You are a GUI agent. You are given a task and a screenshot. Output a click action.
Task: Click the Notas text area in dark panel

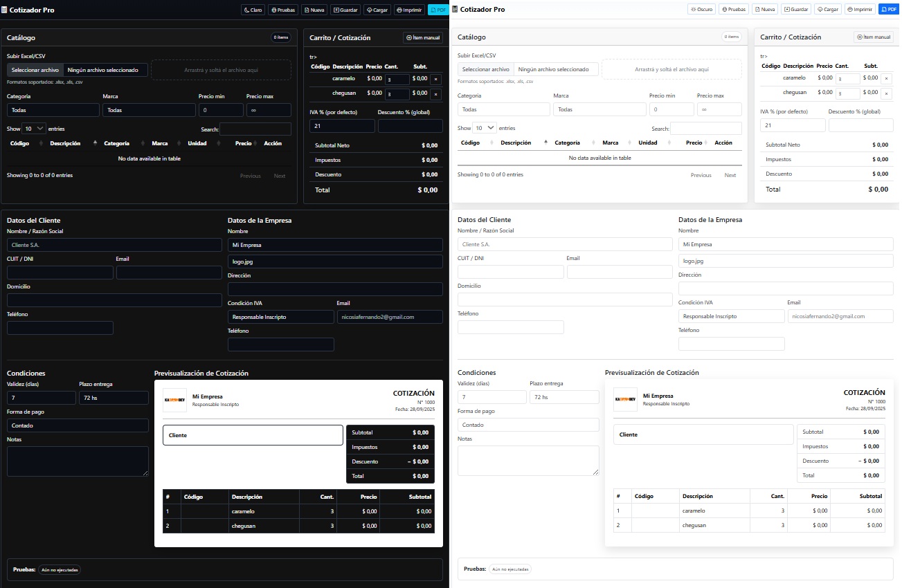[78, 461]
